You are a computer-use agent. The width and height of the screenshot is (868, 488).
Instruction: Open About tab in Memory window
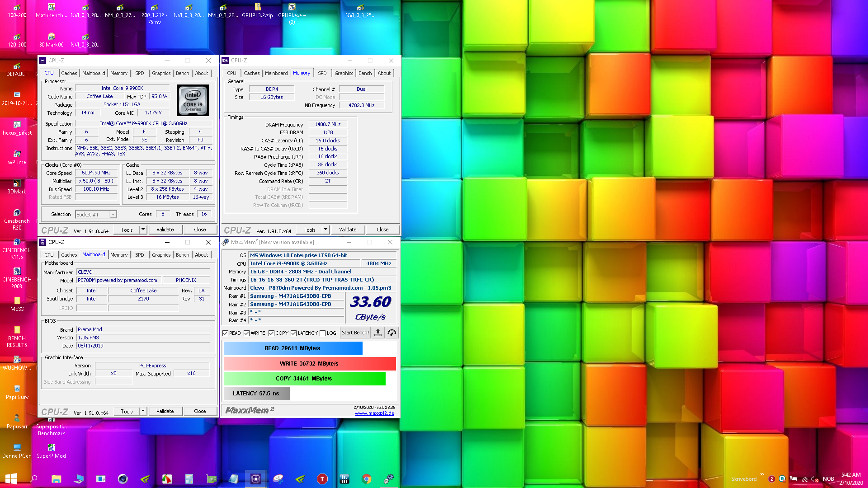[384, 73]
